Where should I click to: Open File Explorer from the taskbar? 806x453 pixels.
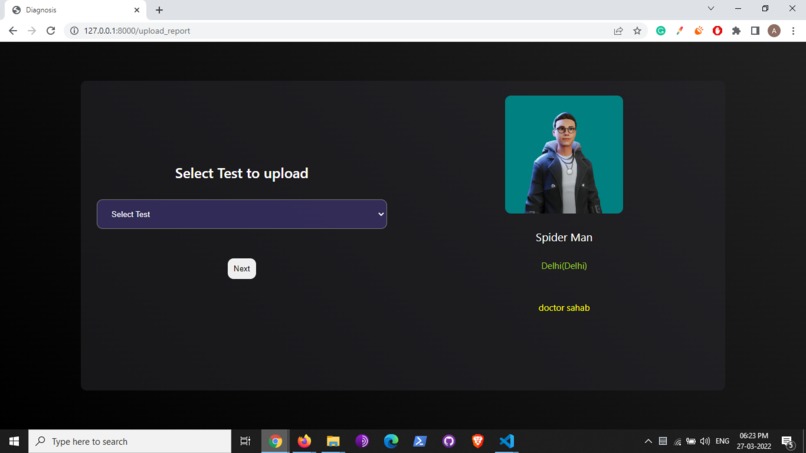tap(333, 441)
